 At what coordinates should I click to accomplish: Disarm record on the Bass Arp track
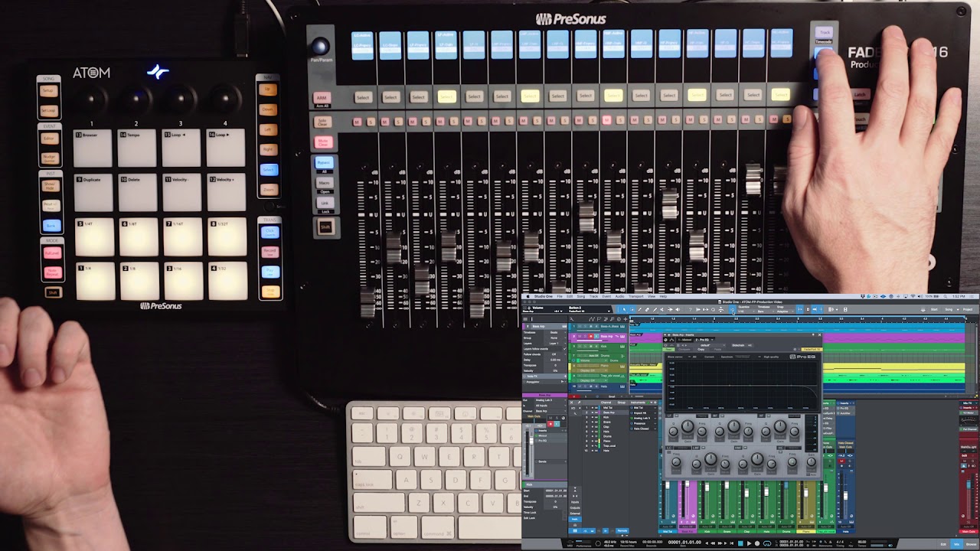click(591, 336)
